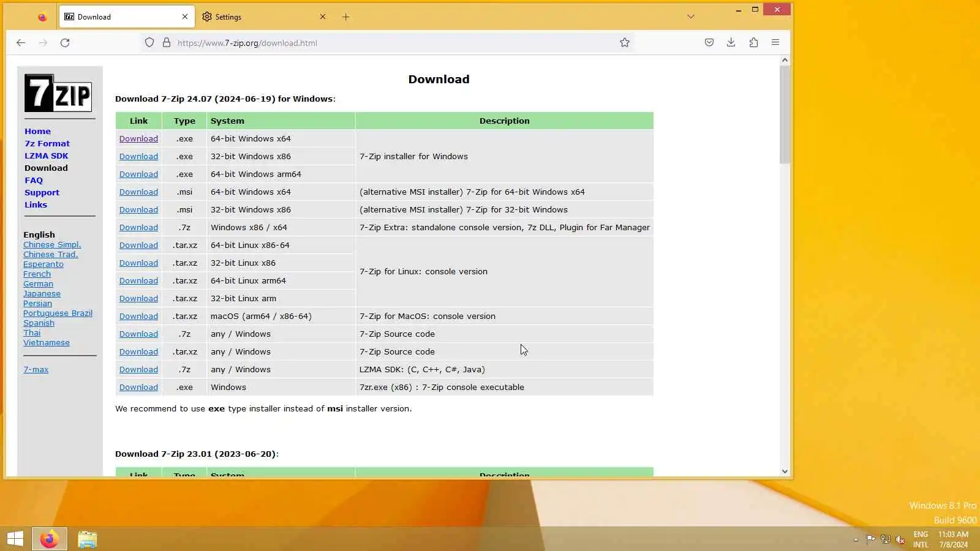Click the page scrollbar up arrow
This screenshot has width=980, height=551.
click(x=785, y=60)
